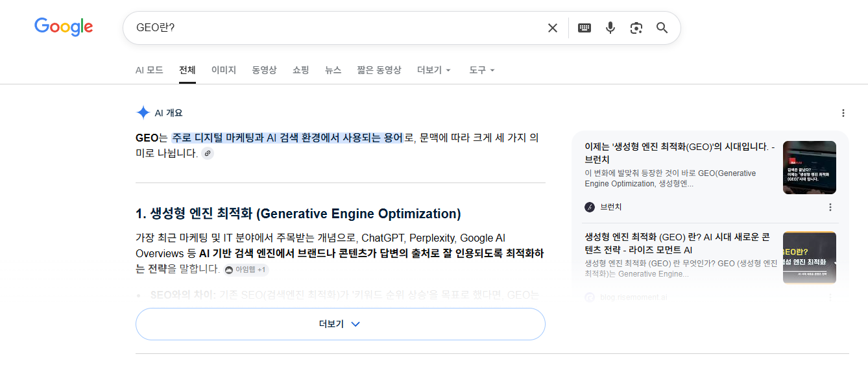Select the 전체 results tab
Screen dimensions: 868x365
click(x=187, y=70)
